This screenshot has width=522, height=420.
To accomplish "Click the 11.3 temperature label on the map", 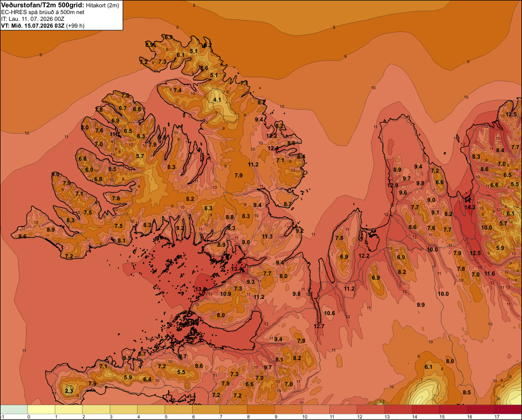I will [267, 236].
